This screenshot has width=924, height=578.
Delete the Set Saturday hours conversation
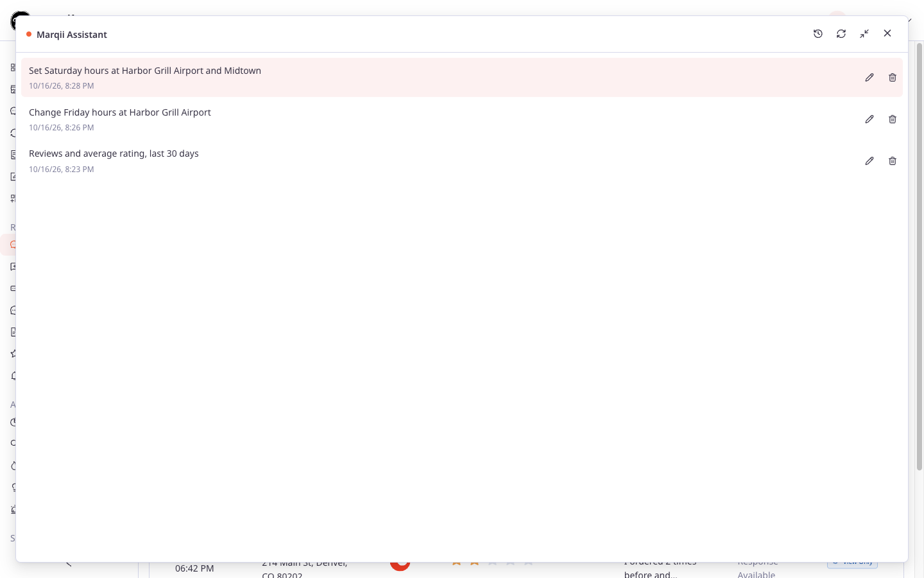click(x=893, y=78)
